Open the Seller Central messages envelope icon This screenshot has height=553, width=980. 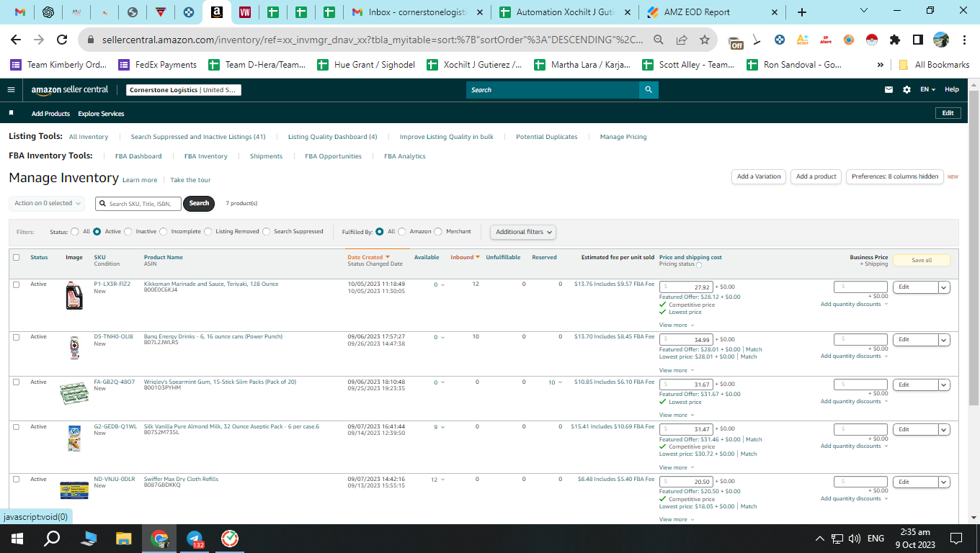click(x=888, y=90)
